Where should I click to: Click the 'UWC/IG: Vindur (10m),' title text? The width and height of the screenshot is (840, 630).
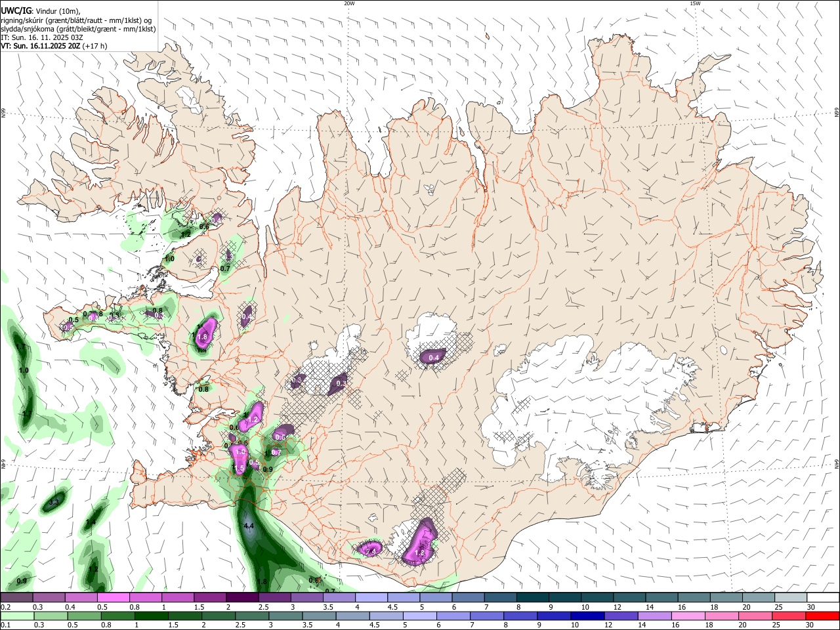pyautogui.click(x=40, y=11)
